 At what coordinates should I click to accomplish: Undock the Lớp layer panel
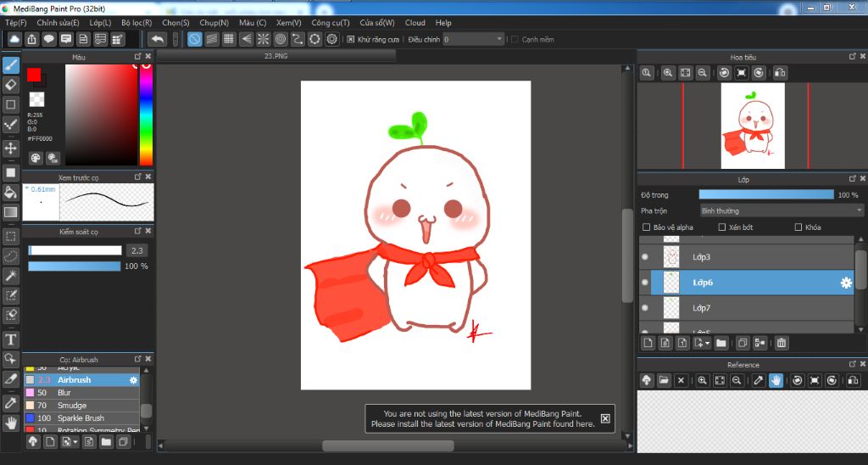tap(853, 179)
